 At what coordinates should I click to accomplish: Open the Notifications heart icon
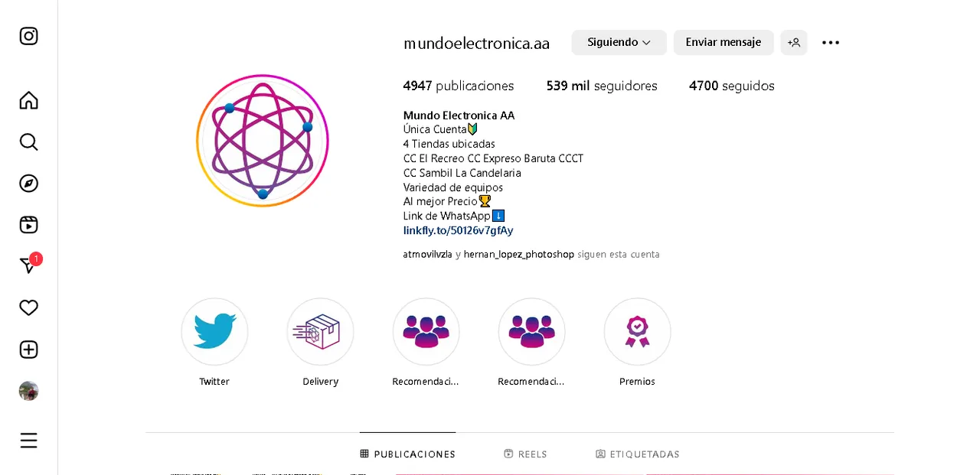28,307
